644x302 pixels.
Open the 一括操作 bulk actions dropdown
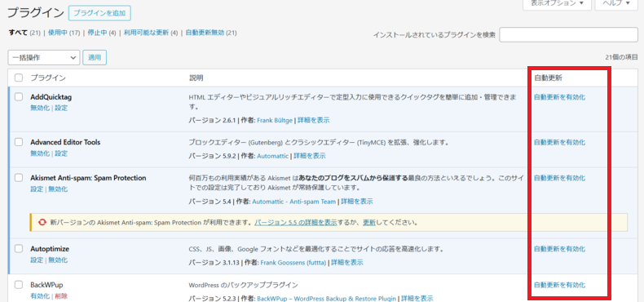[44, 58]
